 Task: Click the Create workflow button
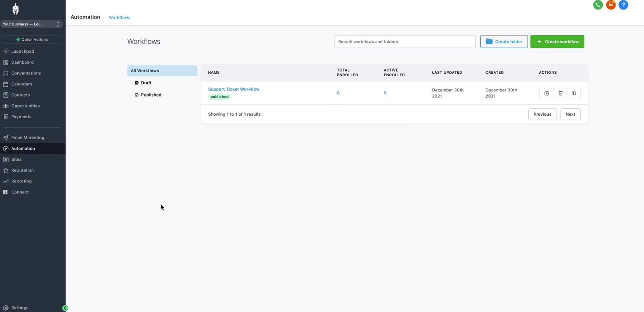click(557, 42)
